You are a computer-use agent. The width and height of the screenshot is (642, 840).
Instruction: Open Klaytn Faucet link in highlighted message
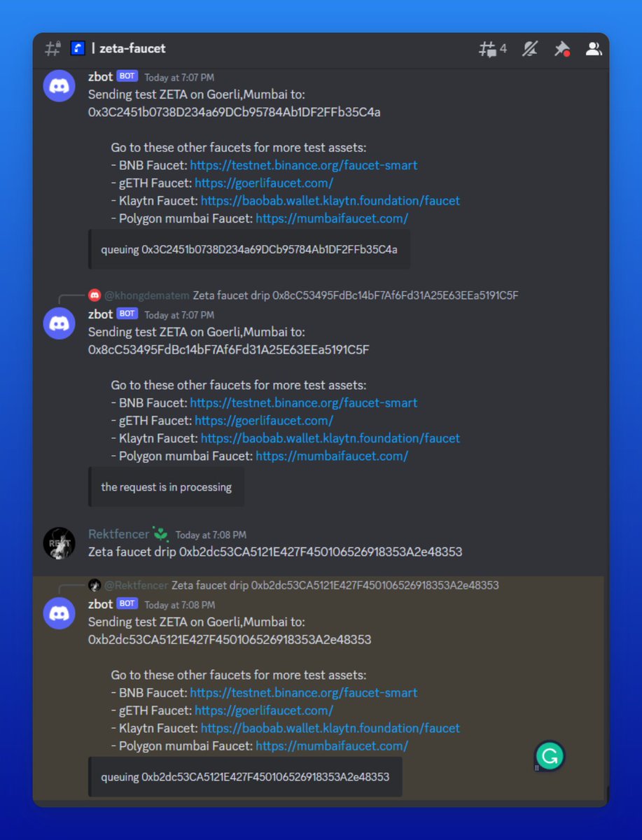coord(330,728)
